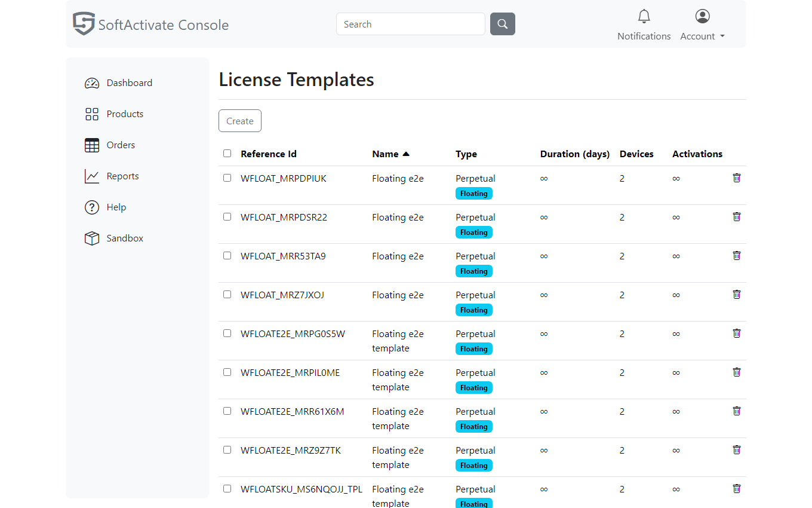Delete template WFLOAT_MRR53TA9 via trash icon

737,255
